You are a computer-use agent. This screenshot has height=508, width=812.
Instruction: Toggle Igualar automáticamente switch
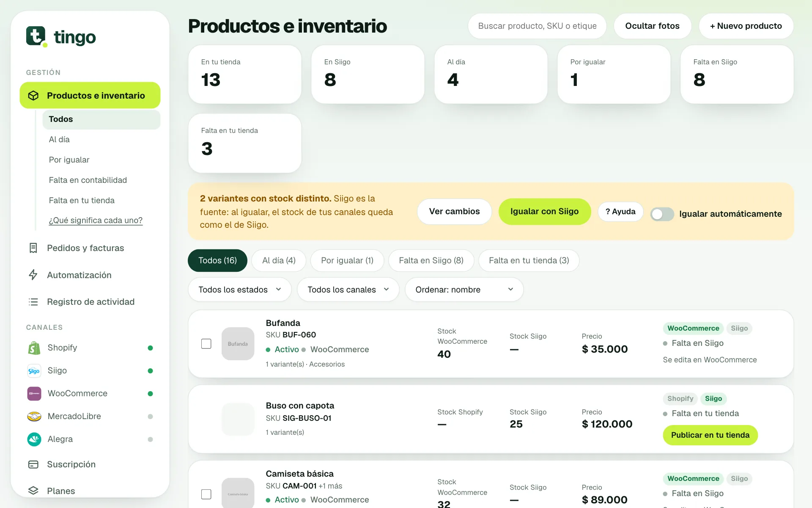(x=662, y=214)
